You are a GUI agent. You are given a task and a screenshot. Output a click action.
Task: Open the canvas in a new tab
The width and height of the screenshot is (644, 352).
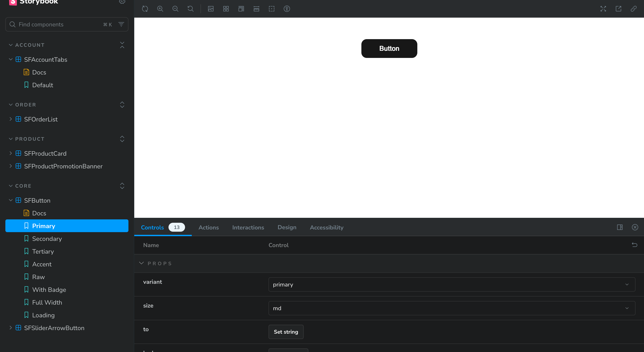click(x=618, y=9)
